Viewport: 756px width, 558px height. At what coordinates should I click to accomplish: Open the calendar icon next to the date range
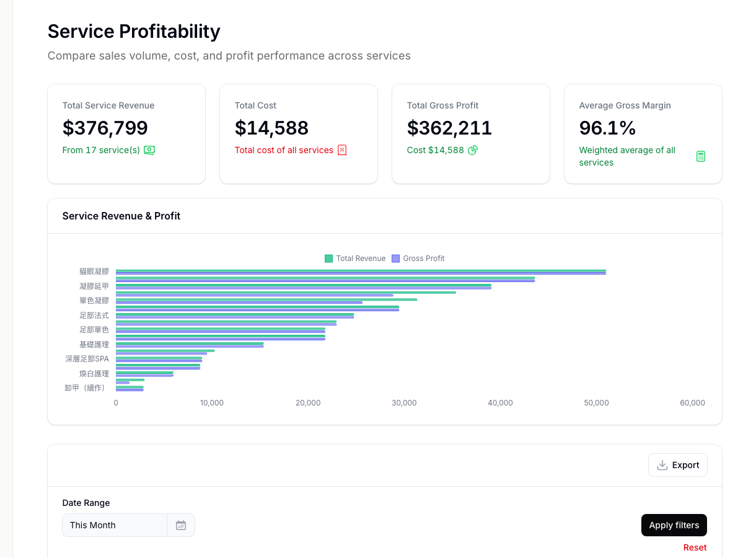tap(180, 525)
